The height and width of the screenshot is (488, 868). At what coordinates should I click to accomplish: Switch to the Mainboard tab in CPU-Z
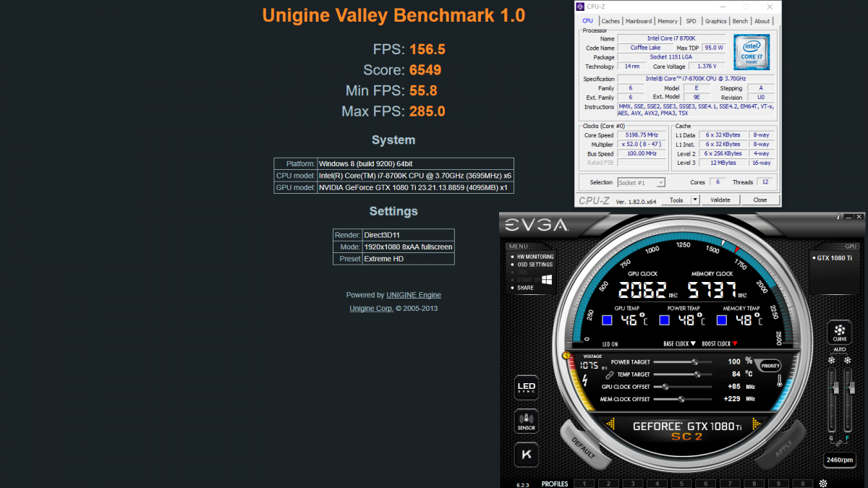(639, 21)
